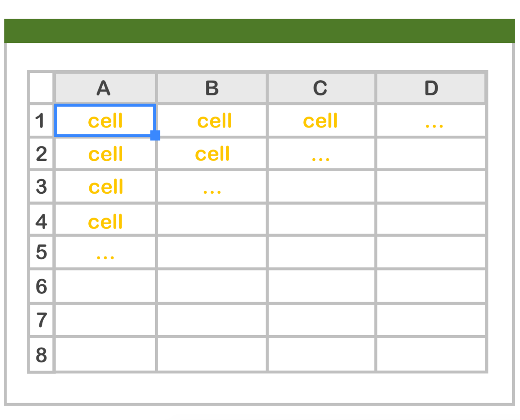Select cell C1 with cell text
520x420 pixels.
[x=321, y=120]
